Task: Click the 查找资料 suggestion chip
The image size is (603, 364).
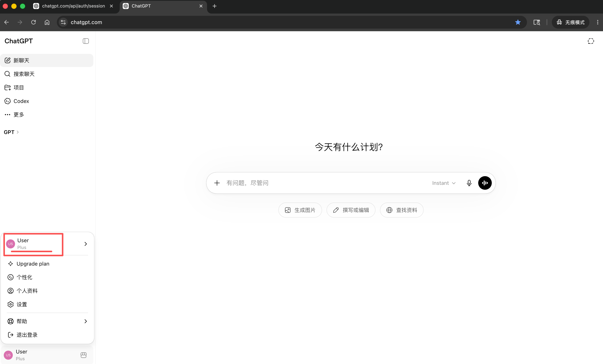Action: pyautogui.click(x=402, y=210)
